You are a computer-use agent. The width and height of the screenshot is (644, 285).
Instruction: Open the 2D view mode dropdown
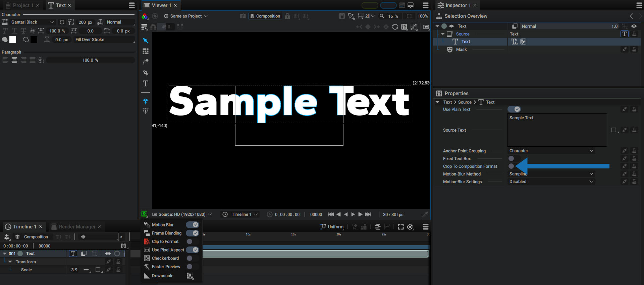point(370,16)
